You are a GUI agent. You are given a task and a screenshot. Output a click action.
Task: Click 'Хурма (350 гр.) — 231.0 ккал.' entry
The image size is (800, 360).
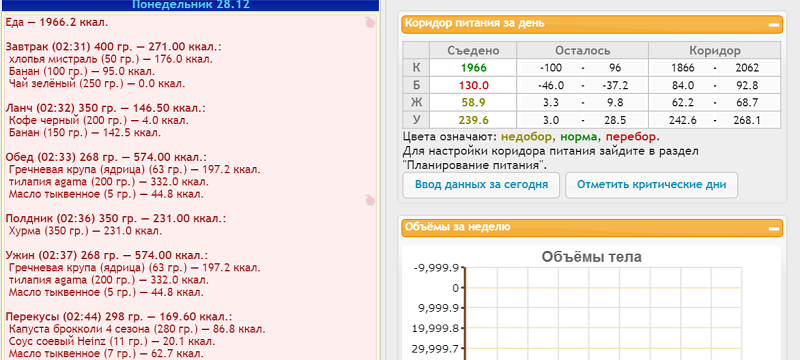point(86,231)
